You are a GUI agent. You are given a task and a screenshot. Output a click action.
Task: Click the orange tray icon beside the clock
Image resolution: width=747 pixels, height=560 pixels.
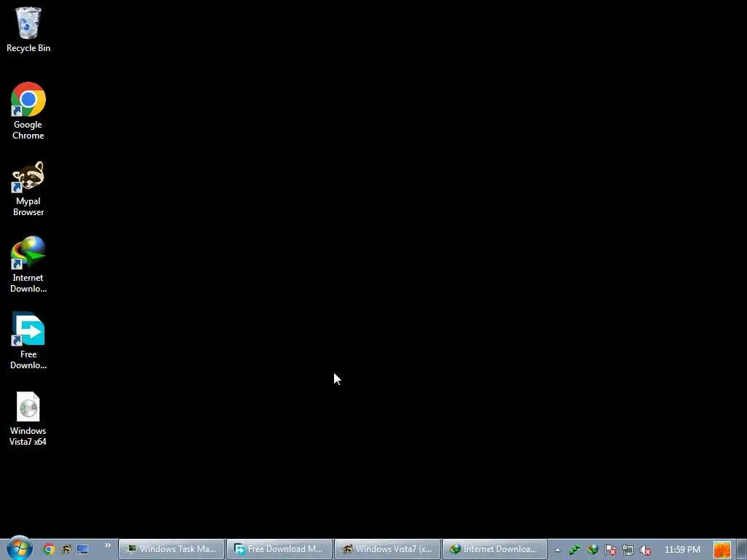pos(722,550)
